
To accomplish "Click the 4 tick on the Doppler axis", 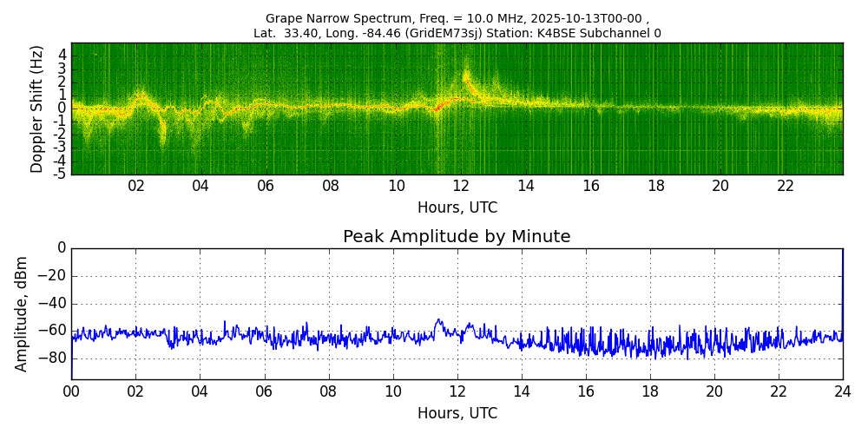I will tap(62, 55).
